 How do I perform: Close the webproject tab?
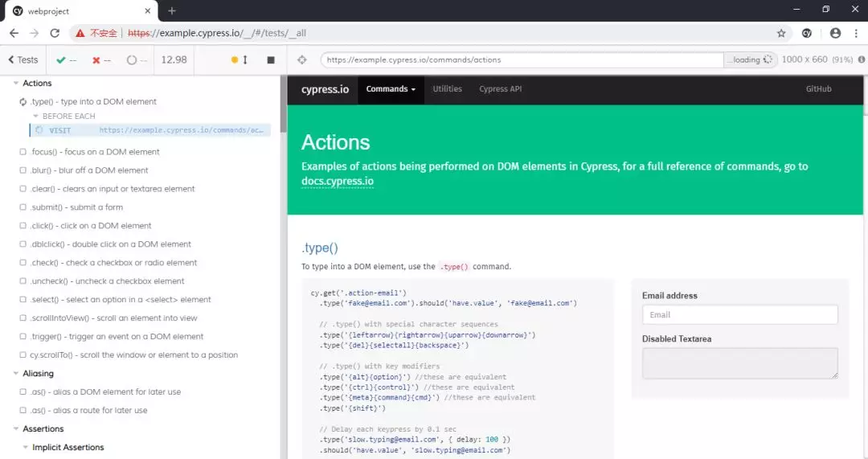pos(147,10)
